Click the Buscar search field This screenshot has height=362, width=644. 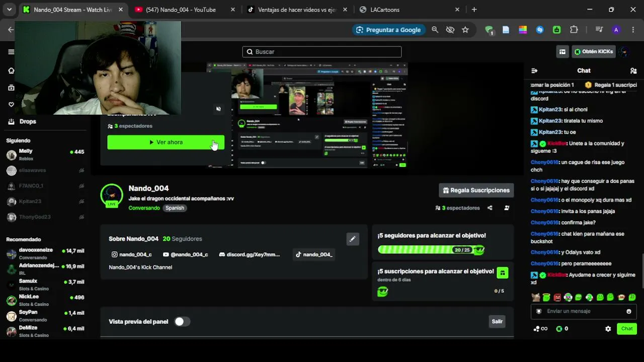tap(322, 52)
